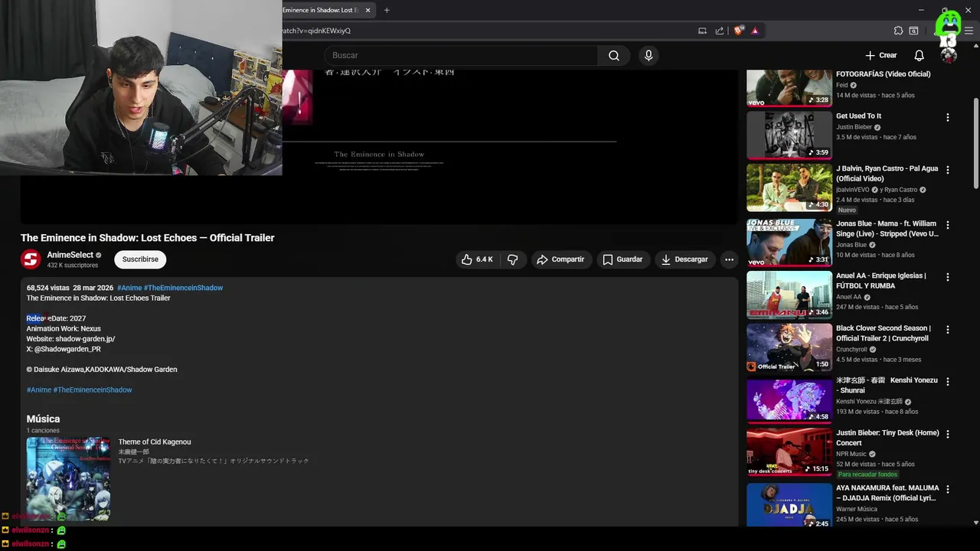Open options for Justin Bieber Tiny Desk video

point(947,434)
